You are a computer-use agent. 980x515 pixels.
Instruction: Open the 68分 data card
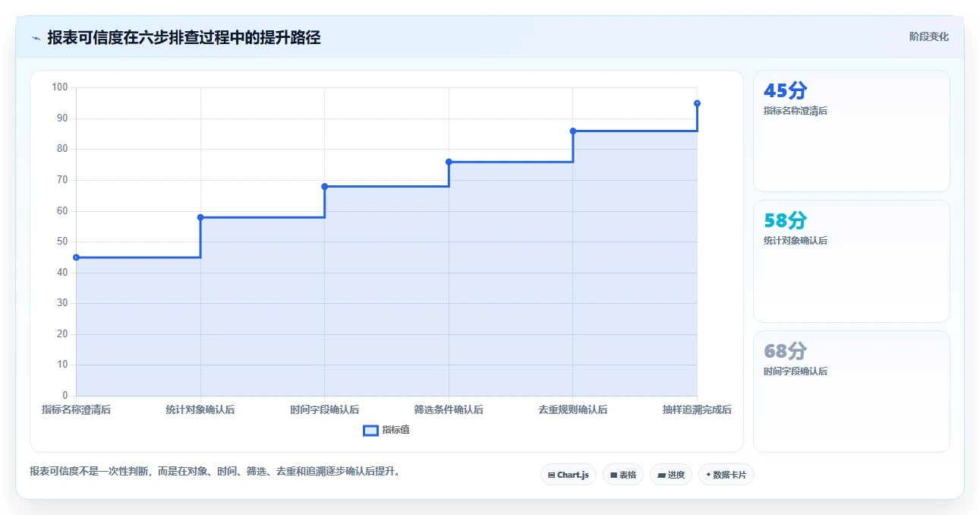[851, 391]
